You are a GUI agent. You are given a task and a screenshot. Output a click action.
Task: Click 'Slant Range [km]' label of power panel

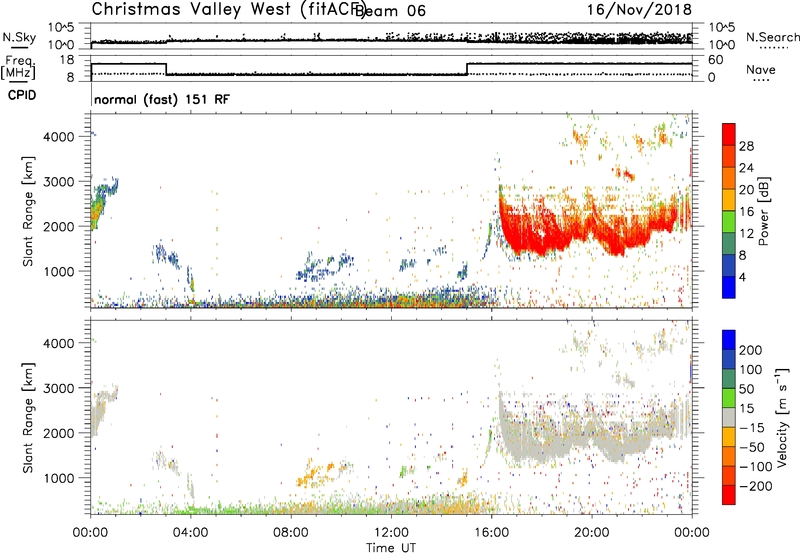pyautogui.click(x=28, y=211)
